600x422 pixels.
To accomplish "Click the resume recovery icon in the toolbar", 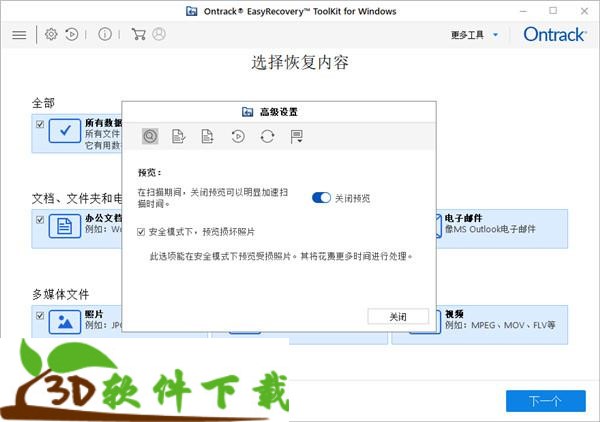I will coord(72,34).
